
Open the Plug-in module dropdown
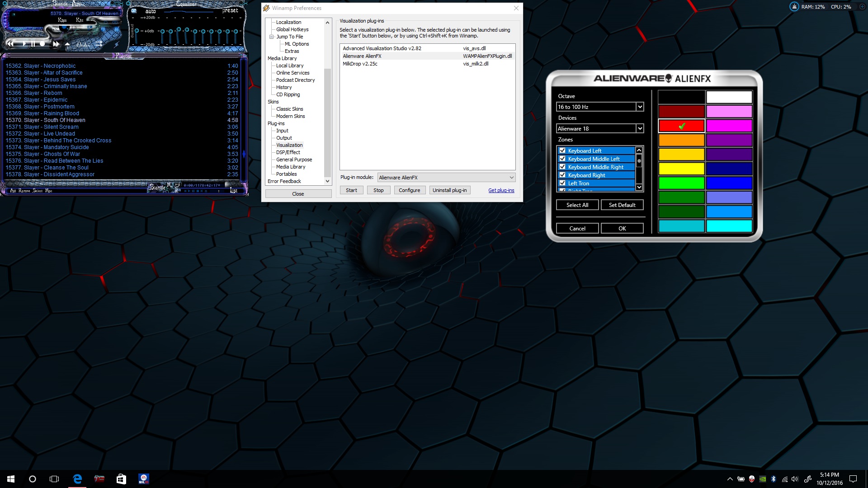click(446, 178)
